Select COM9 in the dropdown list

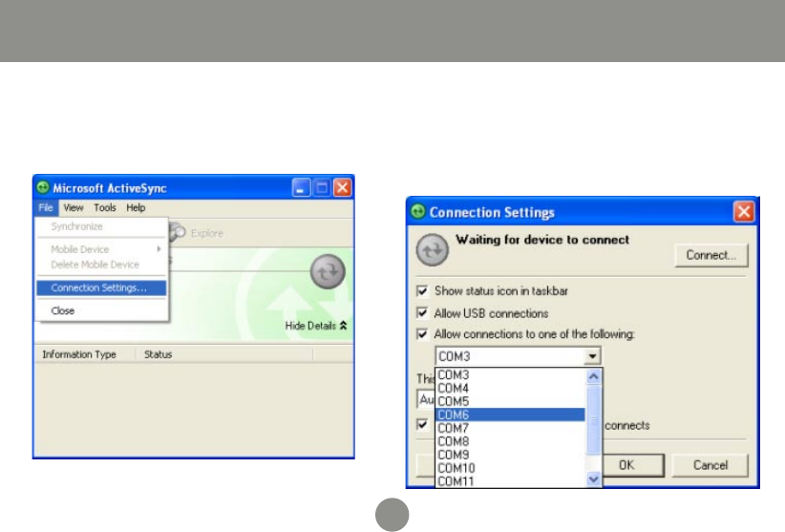pyautogui.click(x=510, y=455)
